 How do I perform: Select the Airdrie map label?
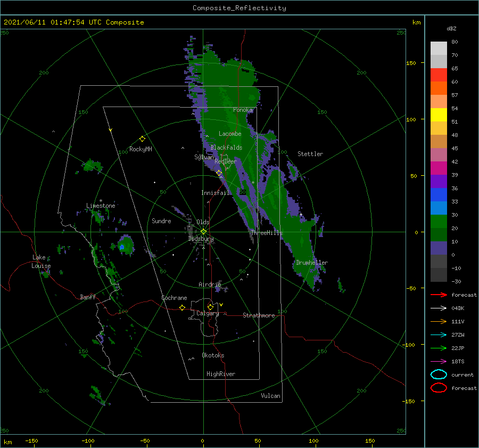click(x=210, y=284)
